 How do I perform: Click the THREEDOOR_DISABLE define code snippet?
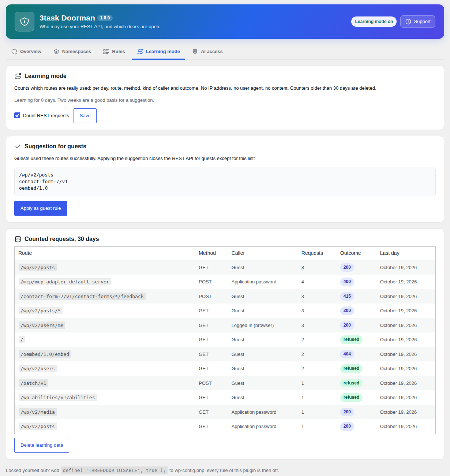pyautogui.click(x=114, y=471)
